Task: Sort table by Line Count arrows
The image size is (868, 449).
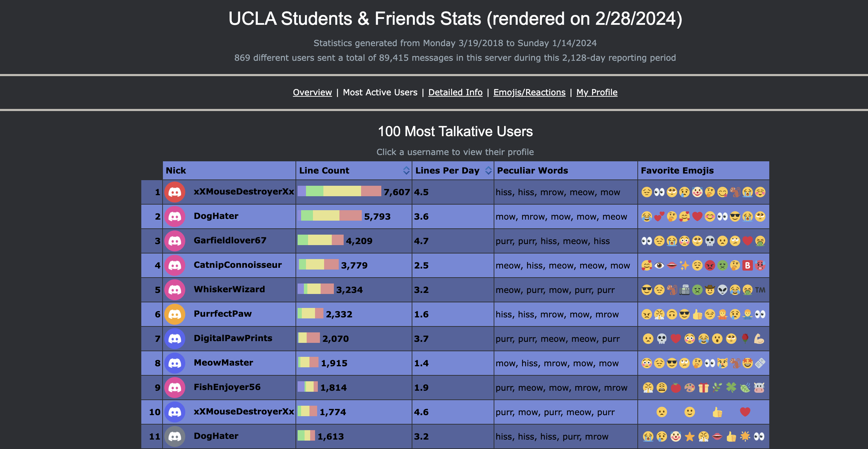Action: pos(406,170)
